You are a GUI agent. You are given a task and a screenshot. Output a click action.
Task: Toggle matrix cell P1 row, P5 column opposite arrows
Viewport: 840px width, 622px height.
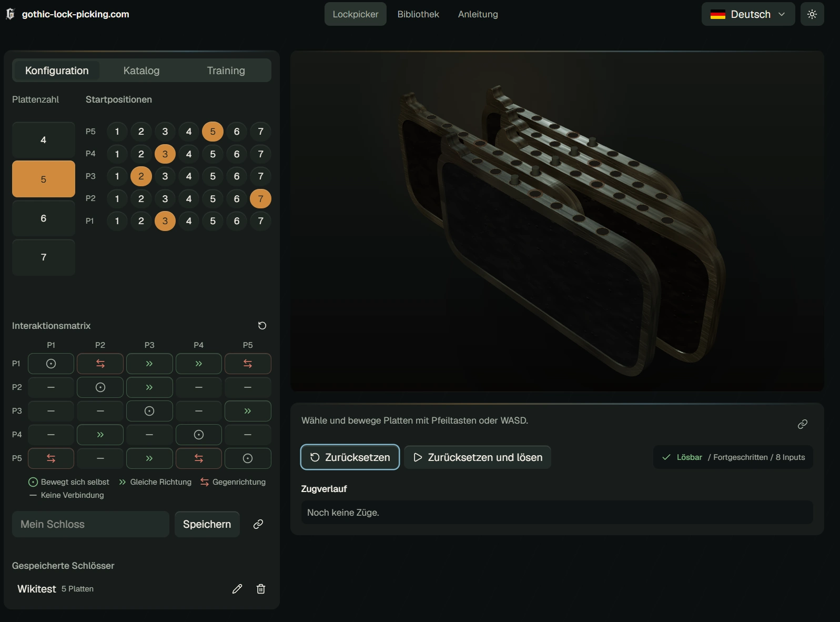pyautogui.click(x=248, y=364)
